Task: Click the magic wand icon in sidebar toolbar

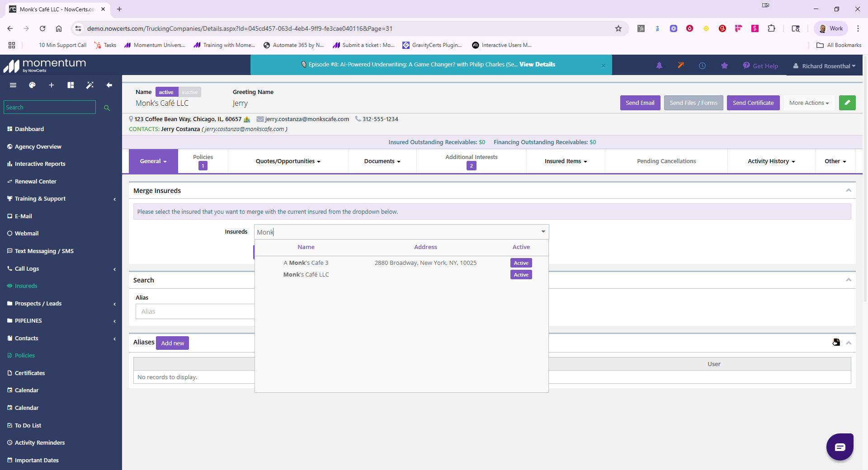Action: 90,85
